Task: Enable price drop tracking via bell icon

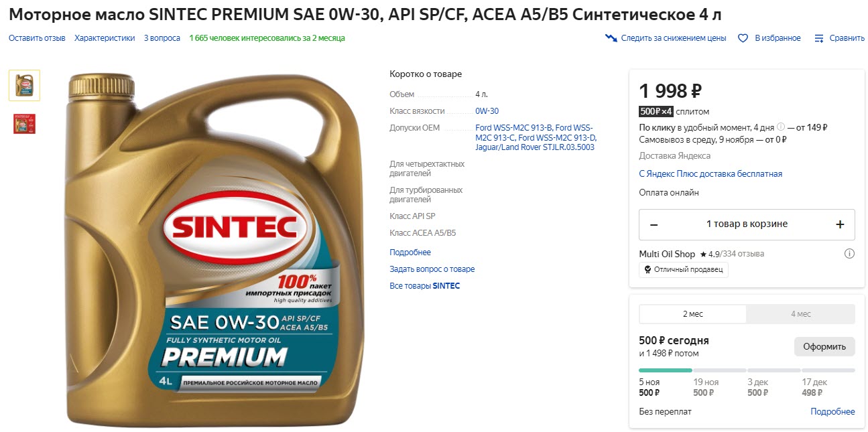Action: pos(611,38)
